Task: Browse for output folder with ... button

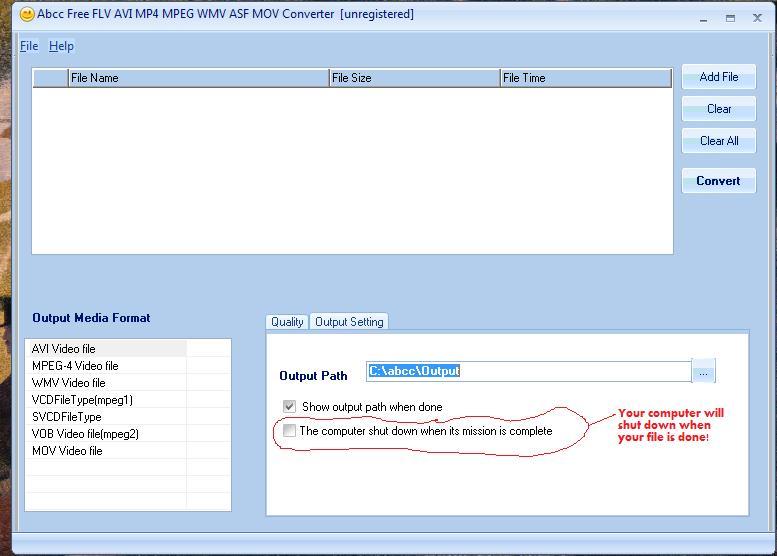Action: (703, 372)
